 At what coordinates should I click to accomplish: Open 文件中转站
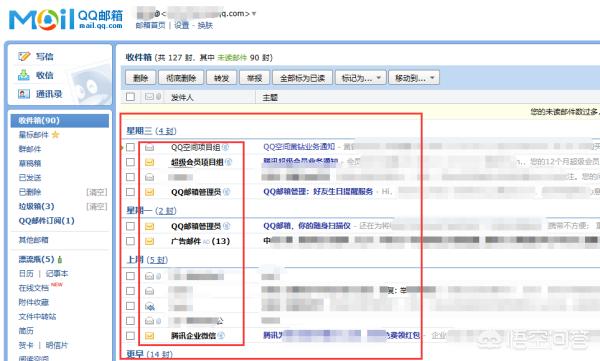point(38,317)
